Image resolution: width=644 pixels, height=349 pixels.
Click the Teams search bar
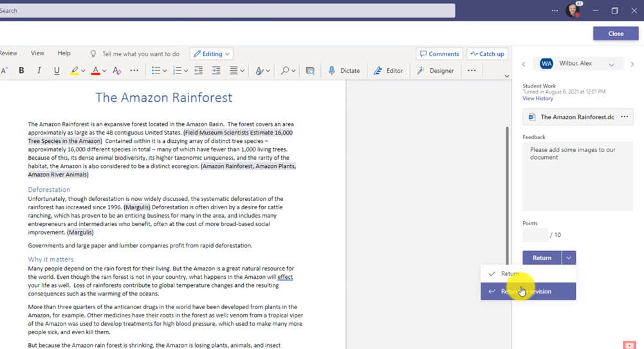[227, 11]
